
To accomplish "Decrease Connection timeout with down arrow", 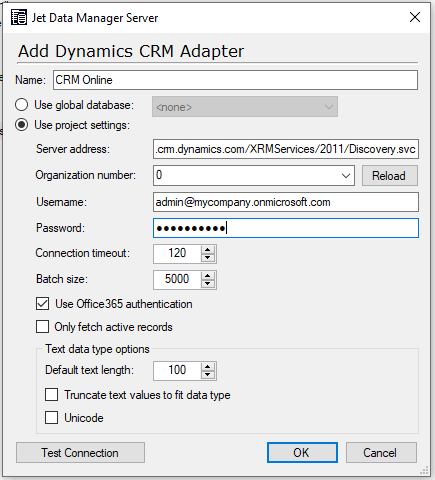I will coord(208,258).
